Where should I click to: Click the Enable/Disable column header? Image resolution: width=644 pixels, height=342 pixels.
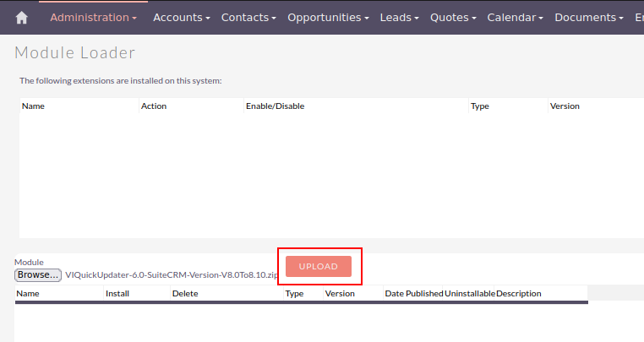pyautogui.click(x=276, y=106)
